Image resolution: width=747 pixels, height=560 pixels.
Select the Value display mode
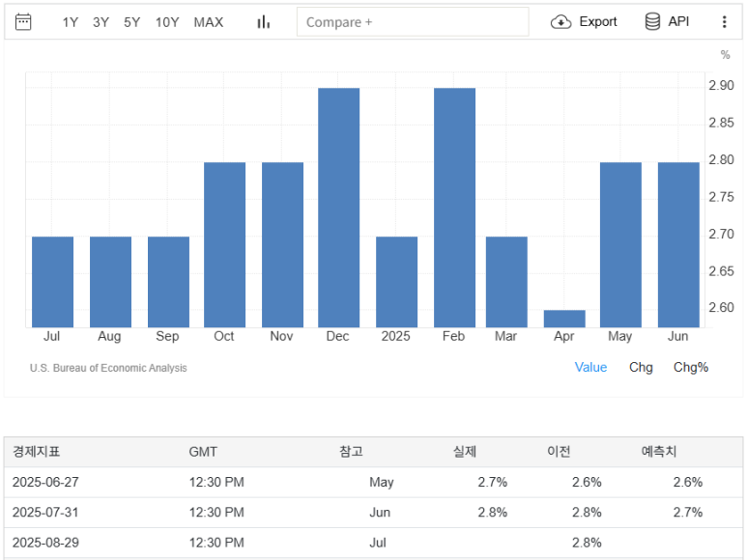point(590,367)
